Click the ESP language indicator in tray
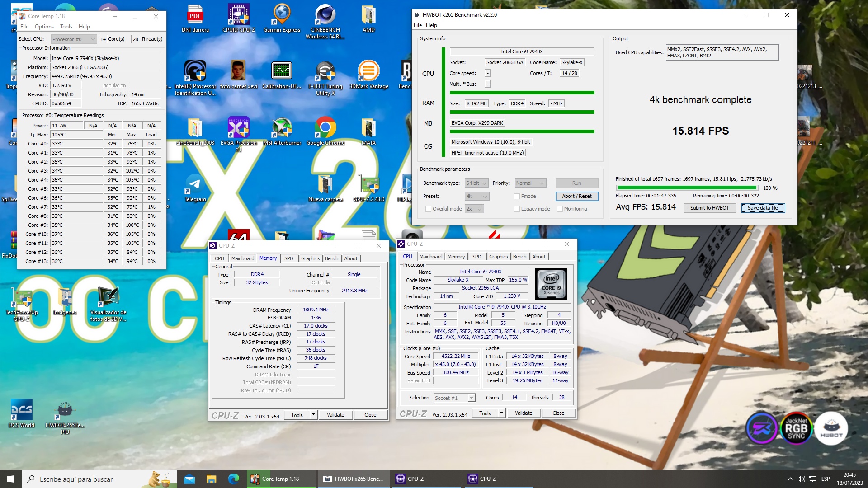This screenshot has height=488, width=868. 826,479
